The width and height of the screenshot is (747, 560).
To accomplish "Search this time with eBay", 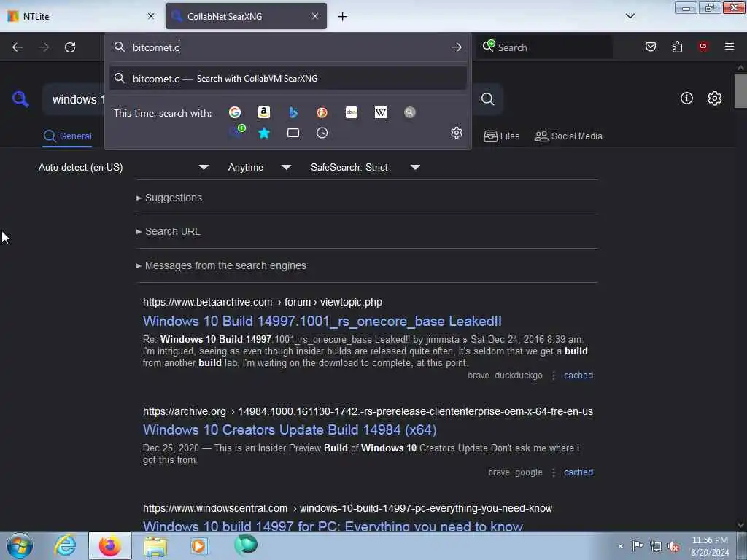I will tap(352, 112).
